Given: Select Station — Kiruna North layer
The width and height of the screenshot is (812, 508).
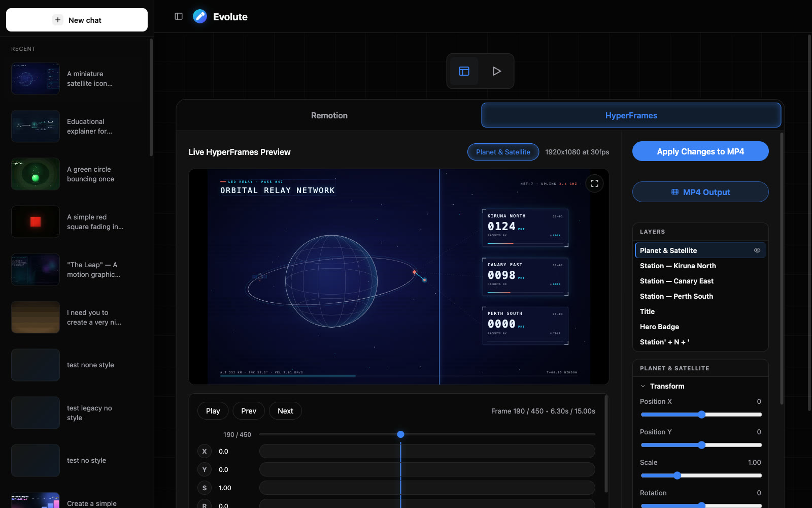Looking at the screenshot, I should [x=700, y=266].
